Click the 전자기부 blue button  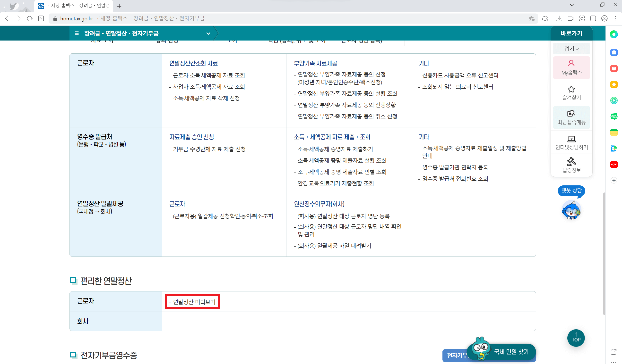pos(456,355)
